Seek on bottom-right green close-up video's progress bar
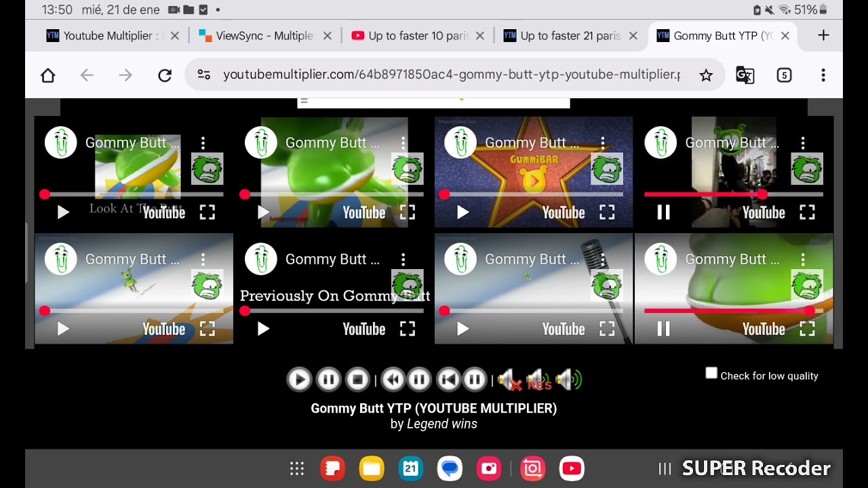This screenshot has height=488, width=868. (x=734, y=311)
